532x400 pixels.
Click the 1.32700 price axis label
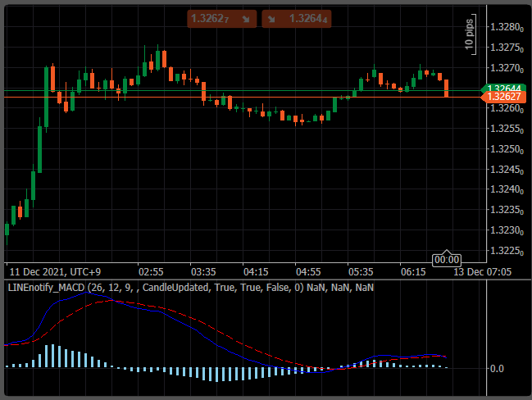tap(507, 68)
